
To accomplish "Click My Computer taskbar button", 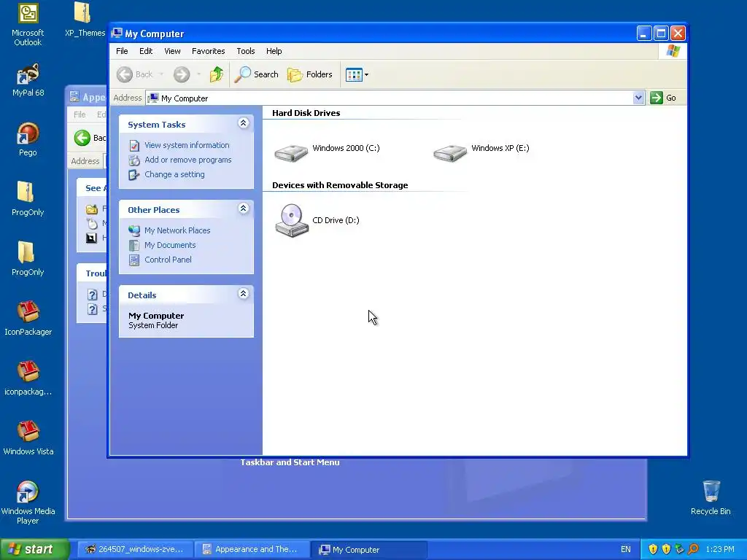I will [x=369, y=550].
